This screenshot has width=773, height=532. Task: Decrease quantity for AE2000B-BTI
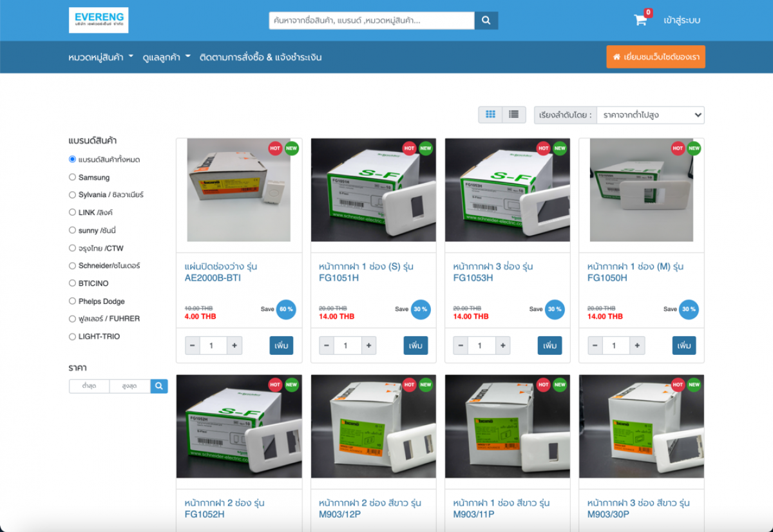point(193,345)
